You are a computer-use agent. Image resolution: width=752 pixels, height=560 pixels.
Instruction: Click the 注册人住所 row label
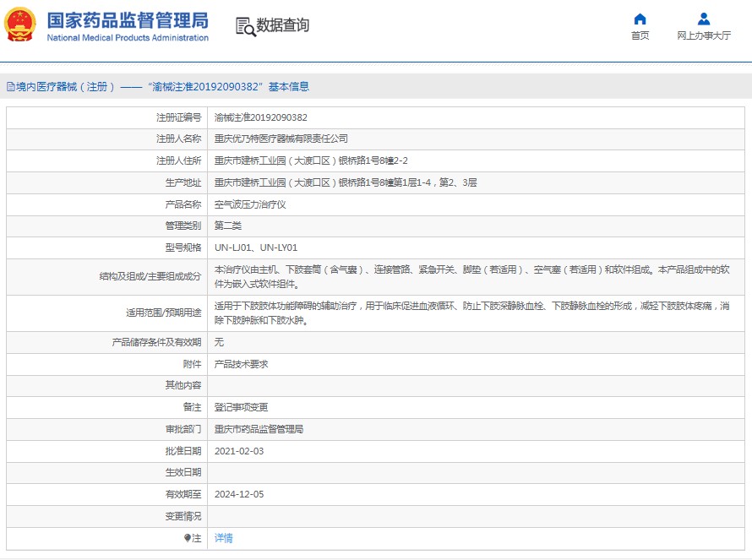(178, 160)
